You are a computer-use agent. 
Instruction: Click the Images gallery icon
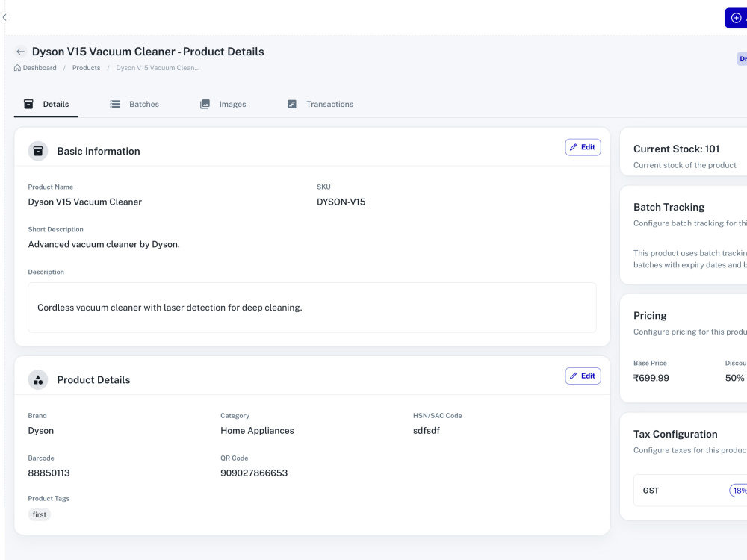pyautogui.click(x=205, y=104)
